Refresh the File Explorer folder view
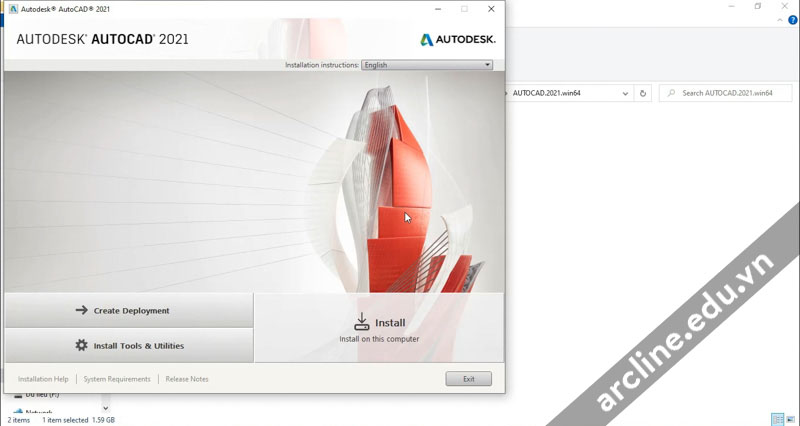800x426 pixels. 643,93
